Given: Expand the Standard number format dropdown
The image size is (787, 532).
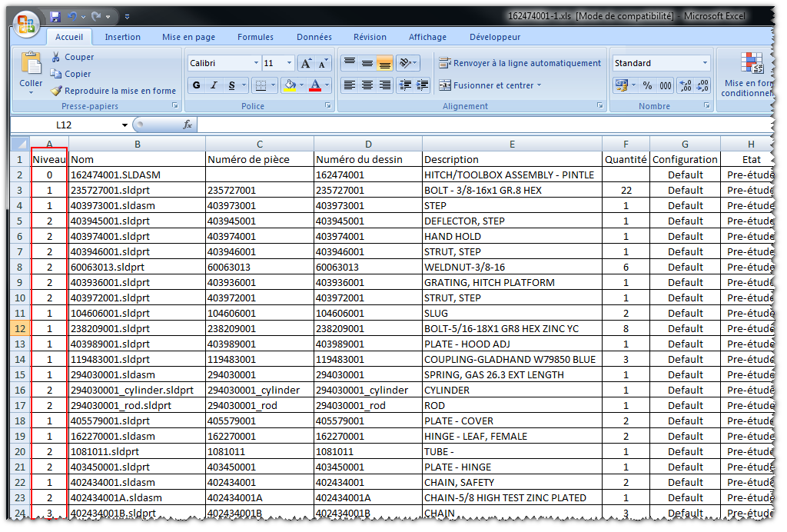Looking at the screenshot, I should [x=705, y=63].
